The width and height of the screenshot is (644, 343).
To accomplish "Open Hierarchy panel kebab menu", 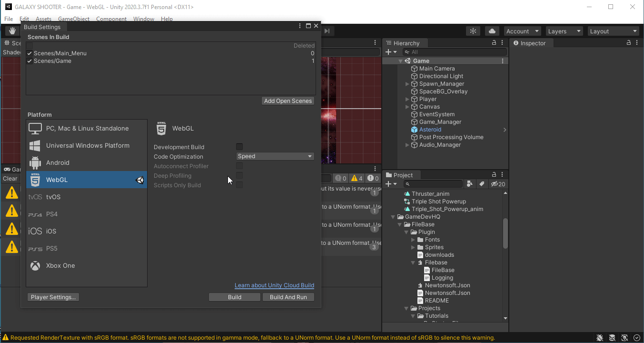I will pos(503,43).
